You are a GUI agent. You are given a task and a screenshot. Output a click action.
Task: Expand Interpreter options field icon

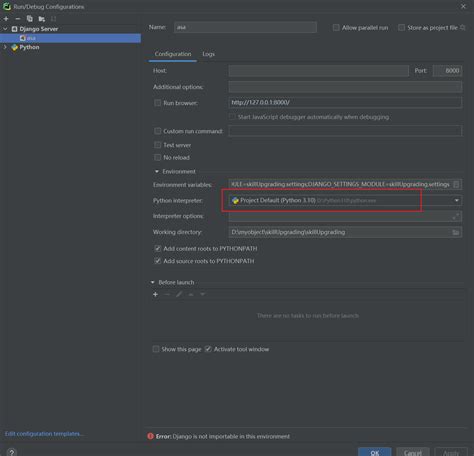456,217
